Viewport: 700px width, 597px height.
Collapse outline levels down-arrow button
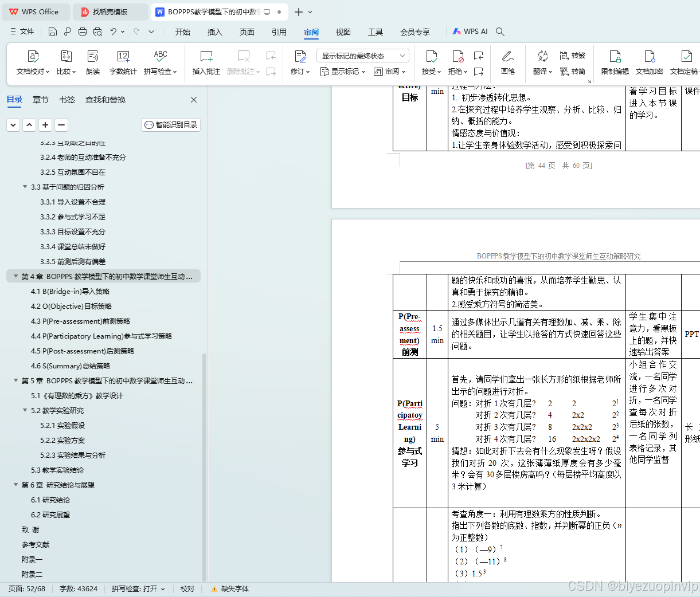point(13,124)
